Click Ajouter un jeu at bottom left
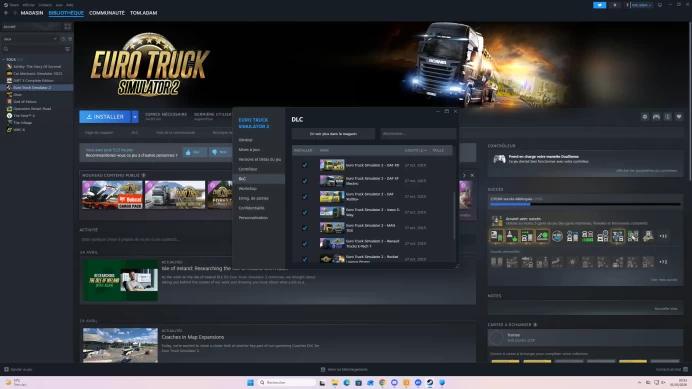The height and width of the screenshot is (389, 692). coord(18,369)
